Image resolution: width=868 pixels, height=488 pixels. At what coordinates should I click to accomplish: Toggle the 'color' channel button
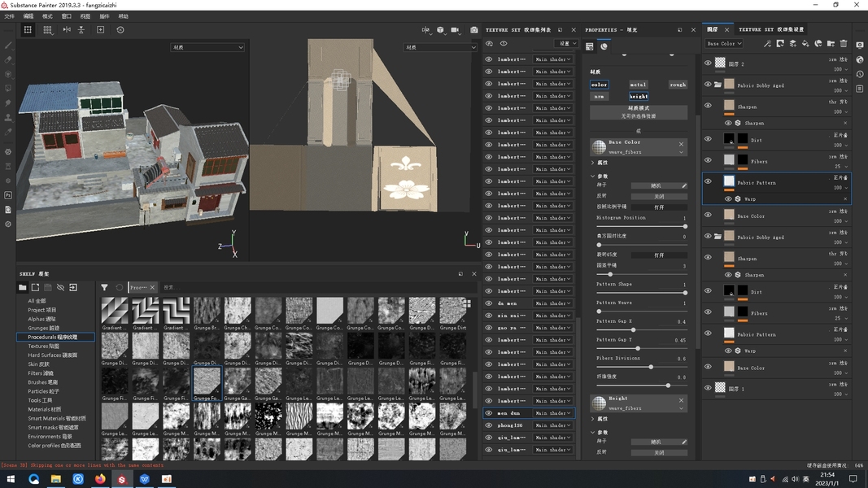coord(599,85)
